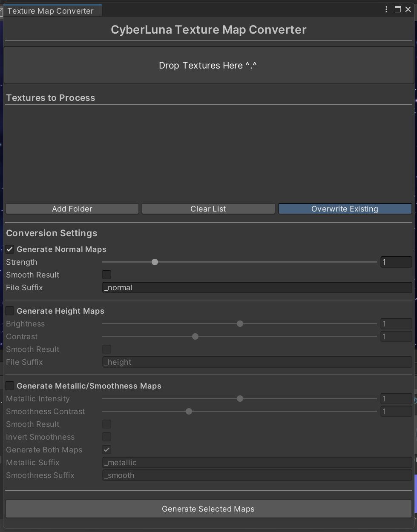Select the Texture Map Converter tab
417x532 pixels.
pos(51,11)
